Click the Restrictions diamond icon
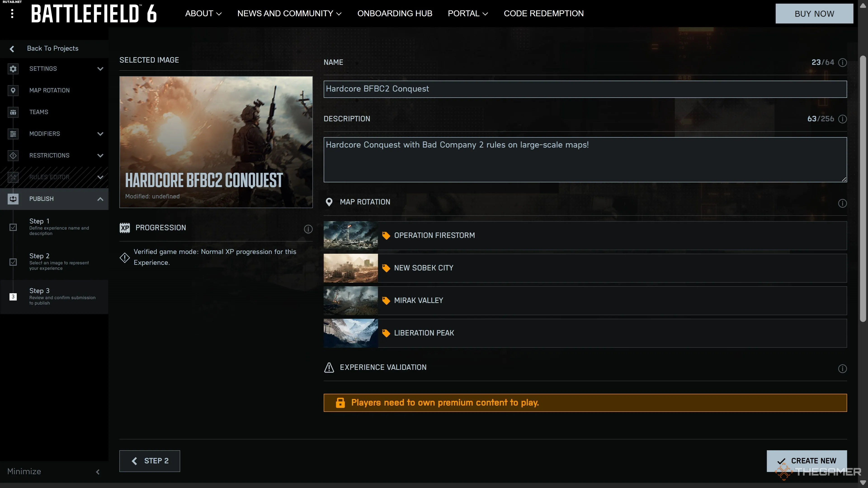 [x=13, y=156]
